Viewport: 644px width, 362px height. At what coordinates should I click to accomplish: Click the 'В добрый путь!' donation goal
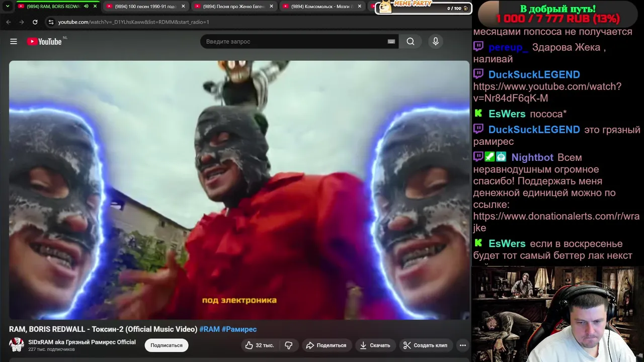click(557, 14)
